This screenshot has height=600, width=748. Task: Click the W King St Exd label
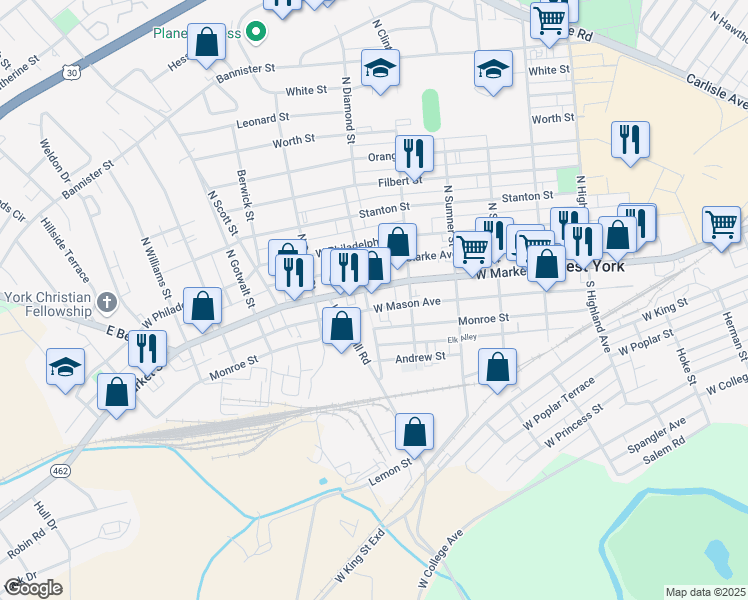click(359, 555)
